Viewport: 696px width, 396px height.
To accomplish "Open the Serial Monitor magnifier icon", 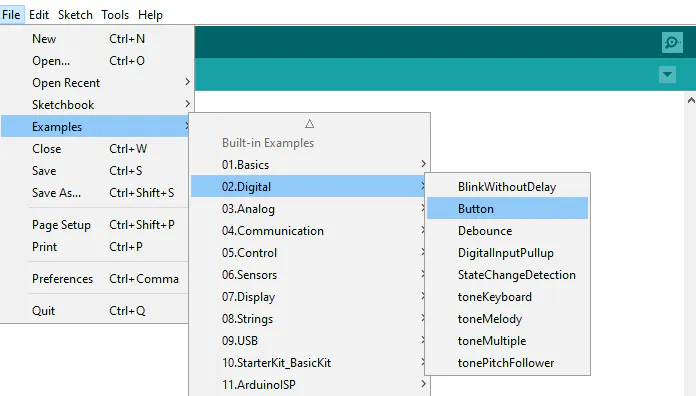I will point(672,43).
